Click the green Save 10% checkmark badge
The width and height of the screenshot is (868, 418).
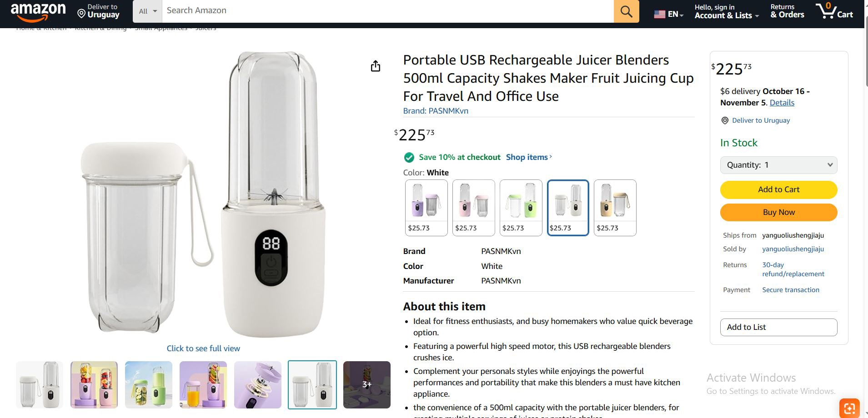click(409, 157)
